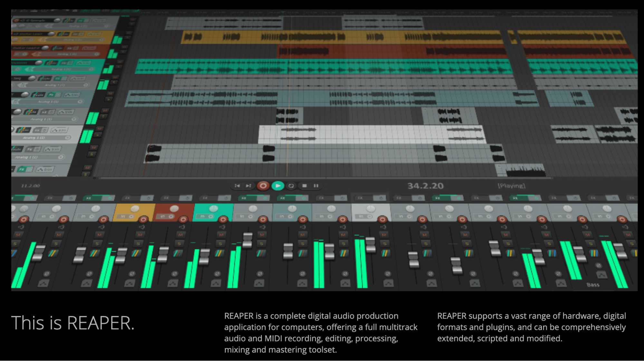Click the go-to-project-end transport icon

[248, 186]
